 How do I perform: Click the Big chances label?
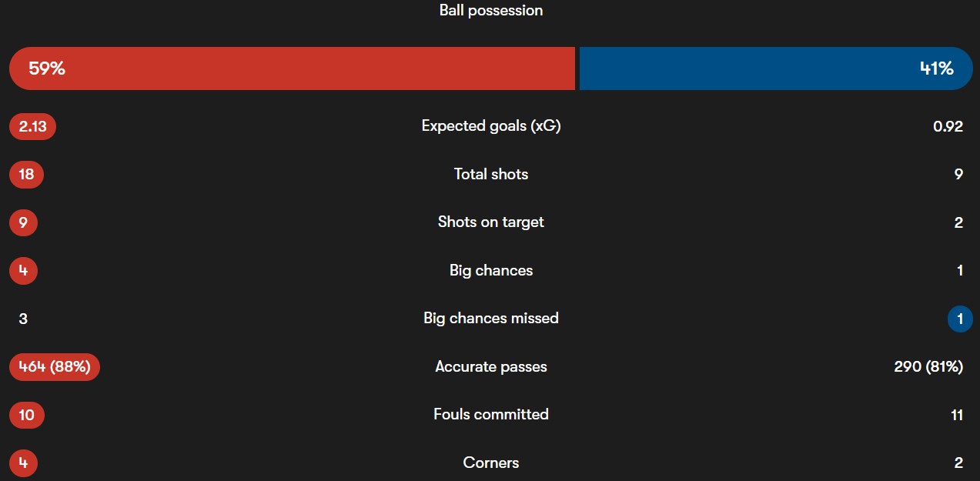491,270
